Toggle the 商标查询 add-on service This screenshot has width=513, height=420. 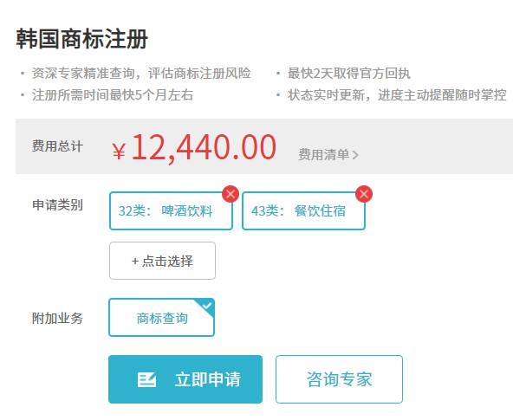click(162, 317)
